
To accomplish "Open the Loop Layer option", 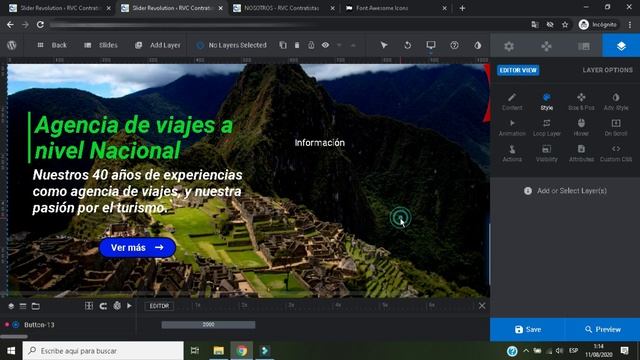I will [547, 127].
